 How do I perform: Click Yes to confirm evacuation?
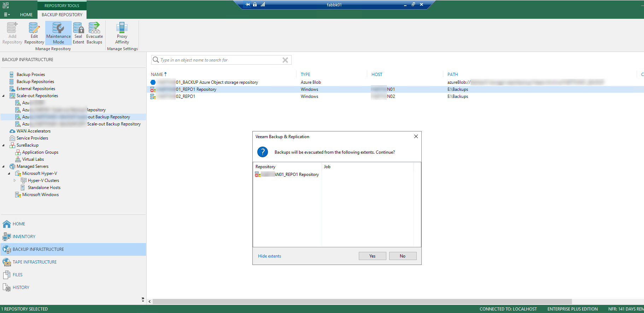(x=372, y=256)
